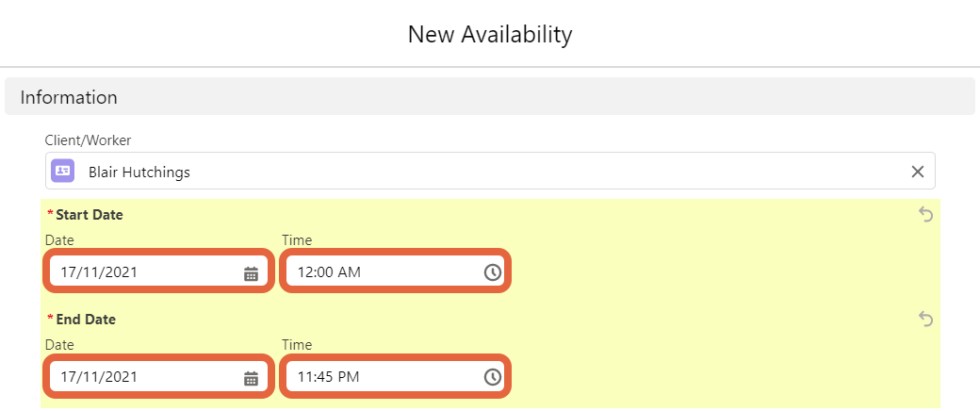The width and height of the screenshot is (980, 411).
Task: Open the End Date time clock icon
Action: click(x=493, y=377)
